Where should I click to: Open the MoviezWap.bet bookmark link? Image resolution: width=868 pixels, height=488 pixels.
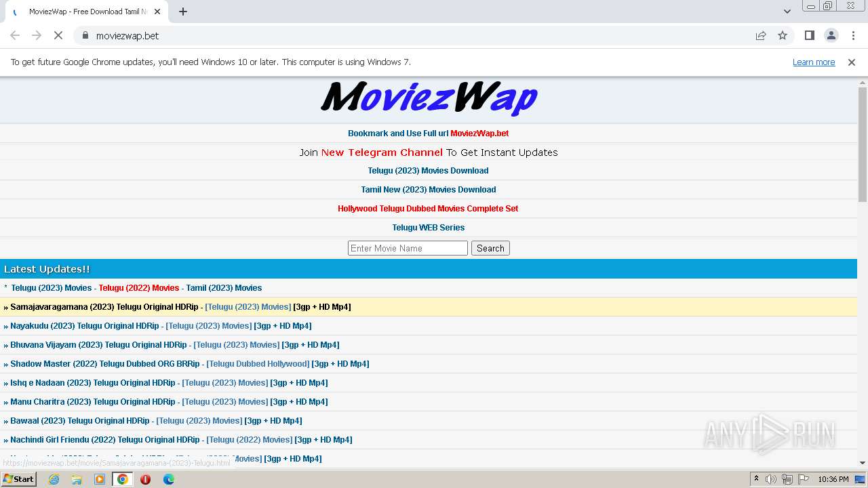pyautogui.click(x=479, y=134)
